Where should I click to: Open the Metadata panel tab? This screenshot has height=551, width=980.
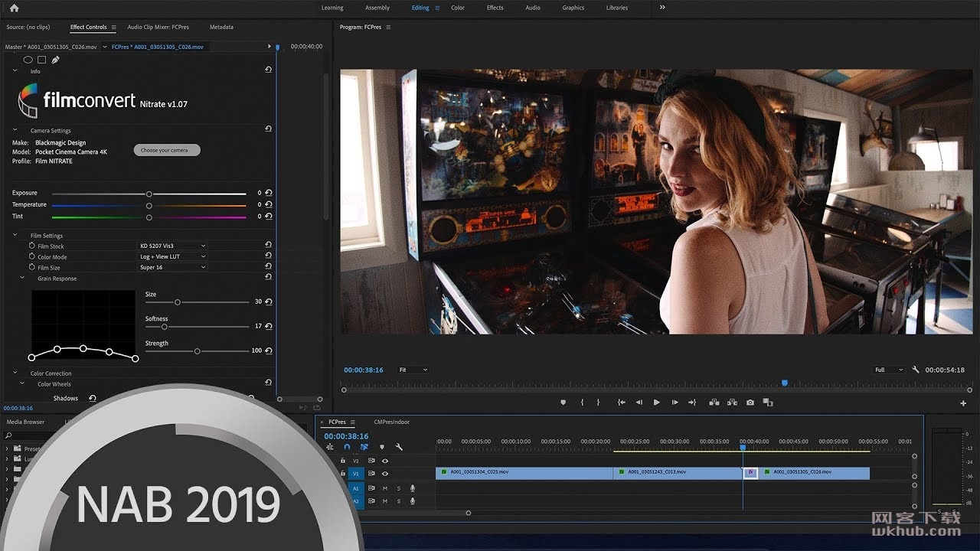221,27
